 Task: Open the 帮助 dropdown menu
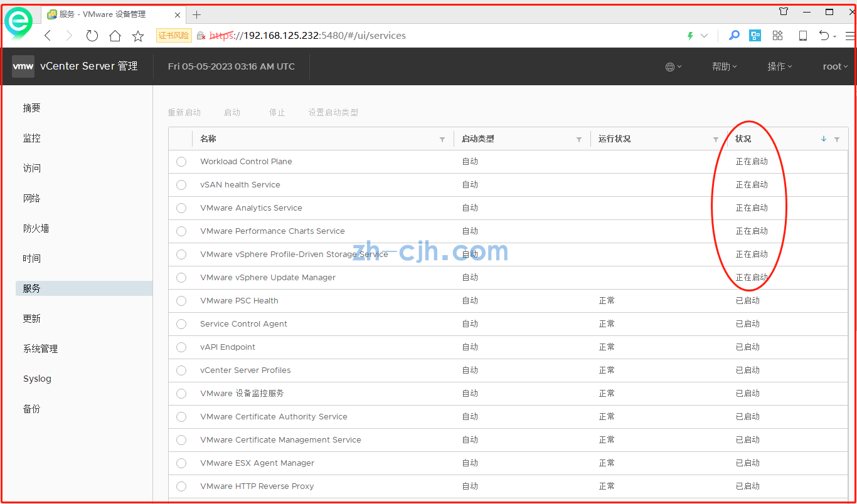click(x=725, y=66)
